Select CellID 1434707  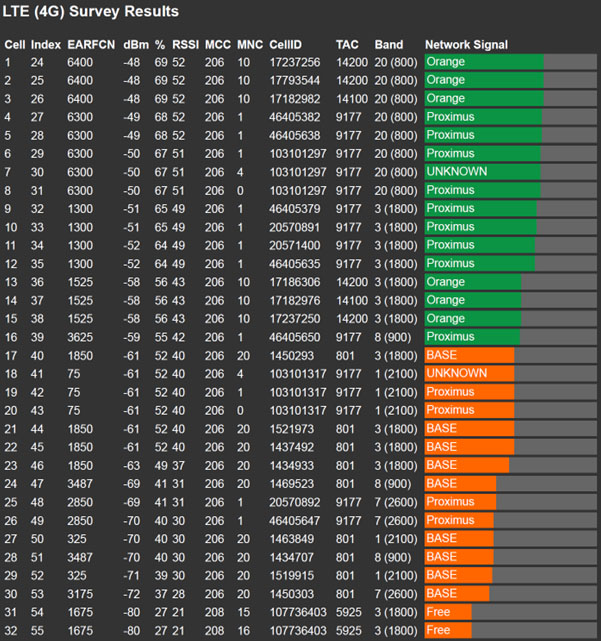coord(292,557)
